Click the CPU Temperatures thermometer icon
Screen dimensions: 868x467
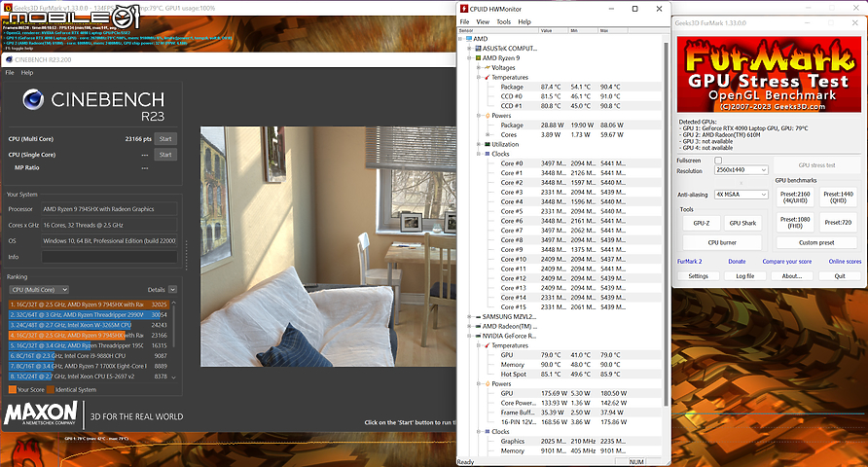pos(488,78)
